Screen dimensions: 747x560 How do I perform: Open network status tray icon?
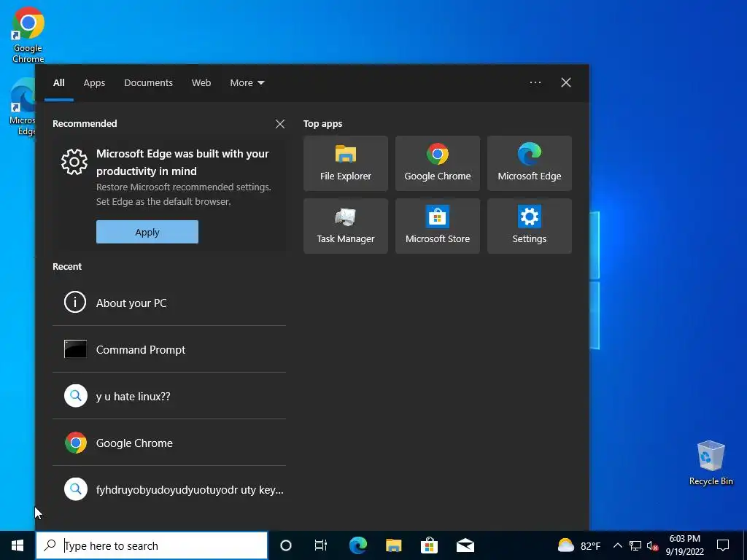(x=635, y=545)
